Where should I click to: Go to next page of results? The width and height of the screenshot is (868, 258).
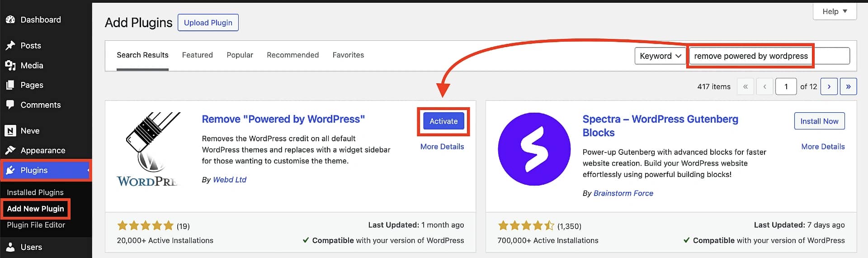(829, 86)
